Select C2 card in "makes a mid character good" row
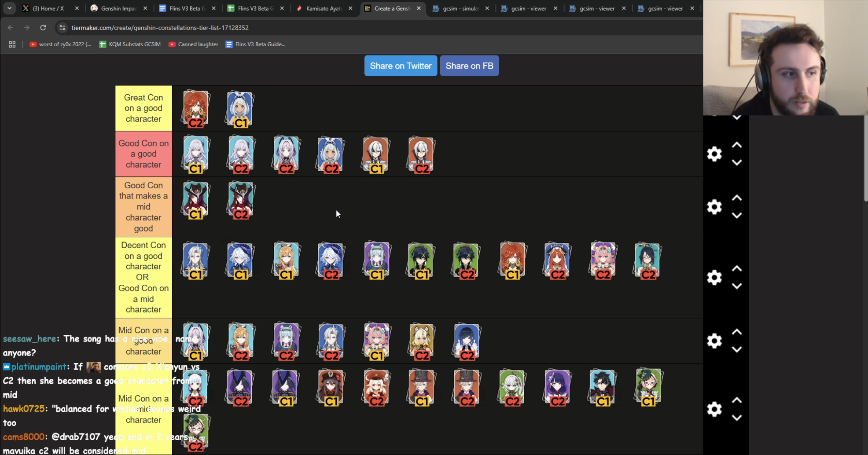This screenshot has width=868, height=455. tap(241, 201)
